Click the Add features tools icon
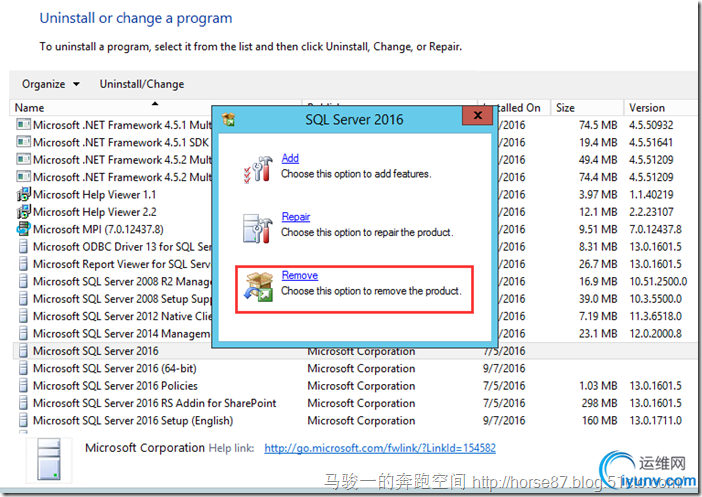 pyautogui.click(x=258, y=169)
